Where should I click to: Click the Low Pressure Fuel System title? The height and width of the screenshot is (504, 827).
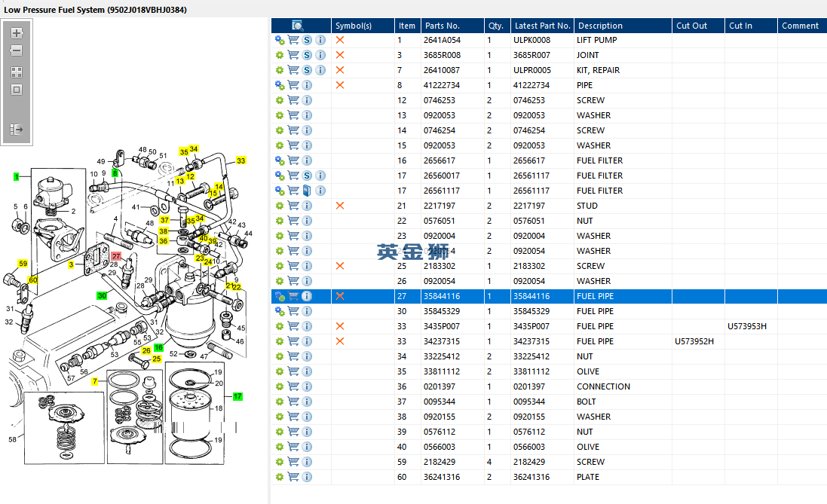96,10
